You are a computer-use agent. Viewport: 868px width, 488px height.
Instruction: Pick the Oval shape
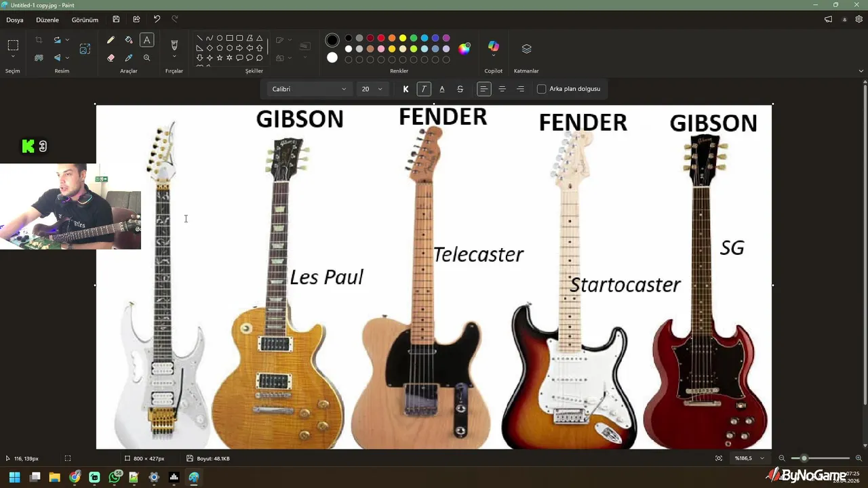click(x=220, y=38)
